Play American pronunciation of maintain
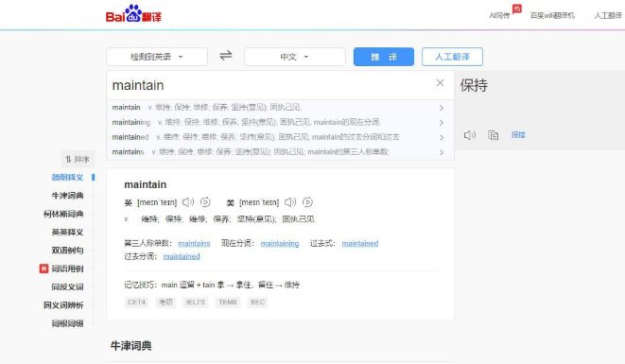The width and height of the screenshot is (625, 364). [290, 202]
